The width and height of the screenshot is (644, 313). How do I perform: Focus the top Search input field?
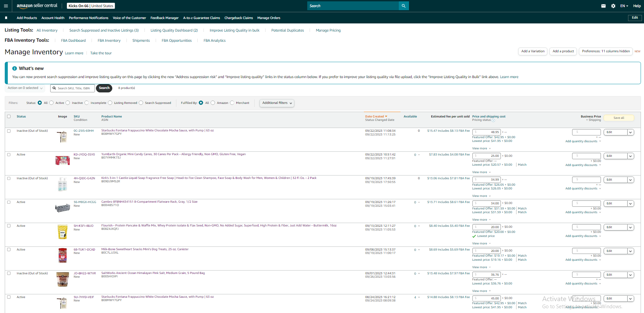[353, 6]
